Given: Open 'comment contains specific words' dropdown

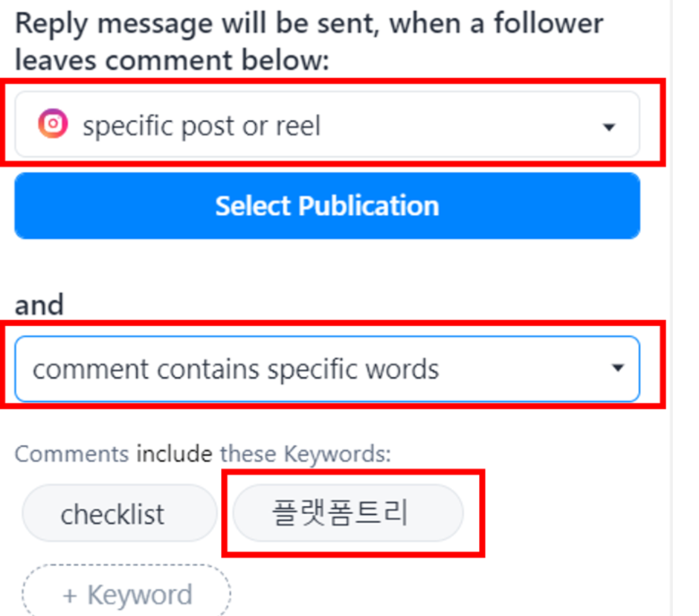Looking at the screenshot, I should (x=327, y=369).
